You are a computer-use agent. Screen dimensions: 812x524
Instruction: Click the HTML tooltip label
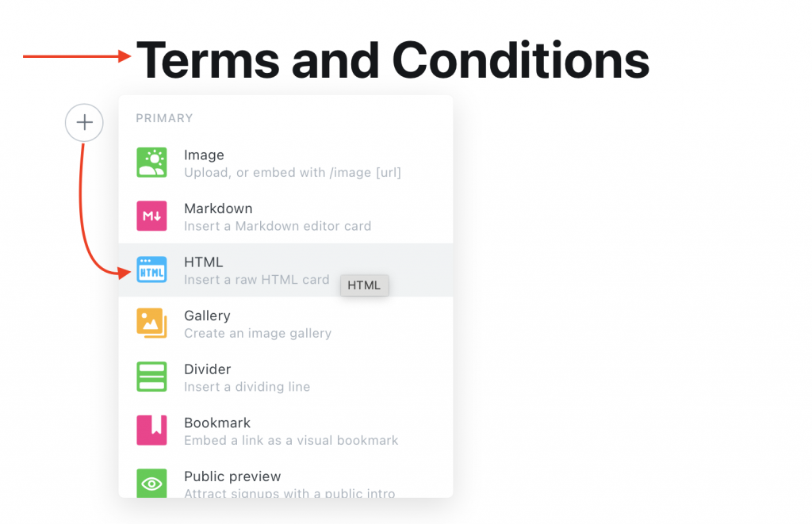pyautogui.click(x=364, y=285)
